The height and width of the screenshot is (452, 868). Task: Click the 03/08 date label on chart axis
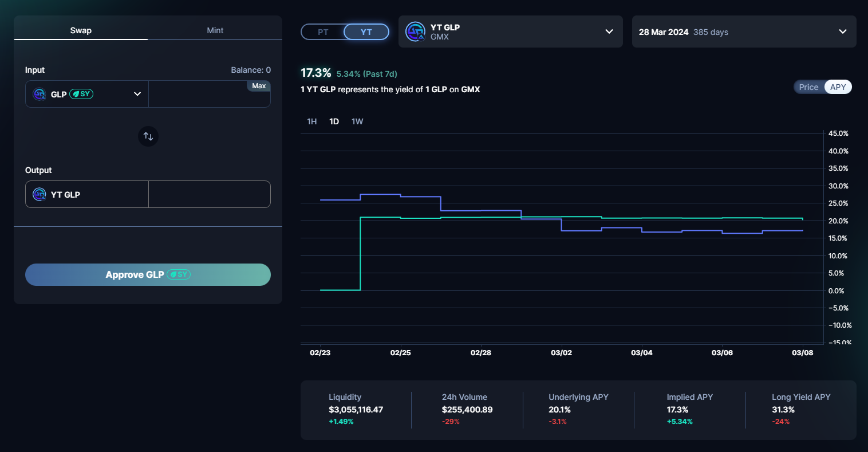pyautogui.click(x=802, y=353)
